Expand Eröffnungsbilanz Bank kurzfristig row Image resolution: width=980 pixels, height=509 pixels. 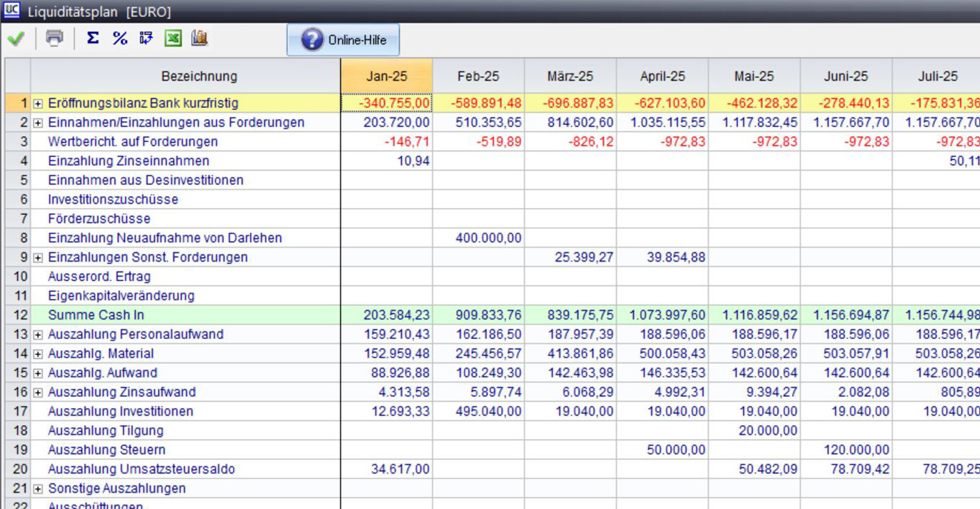coord(38,103)
